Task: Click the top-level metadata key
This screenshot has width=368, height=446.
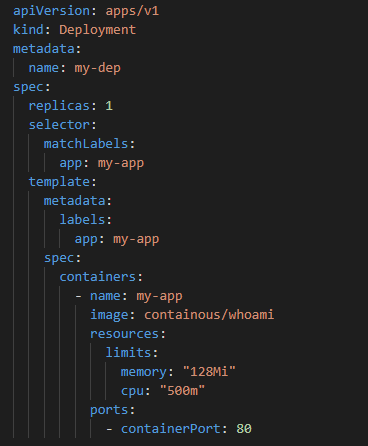Action: (44, 49)
